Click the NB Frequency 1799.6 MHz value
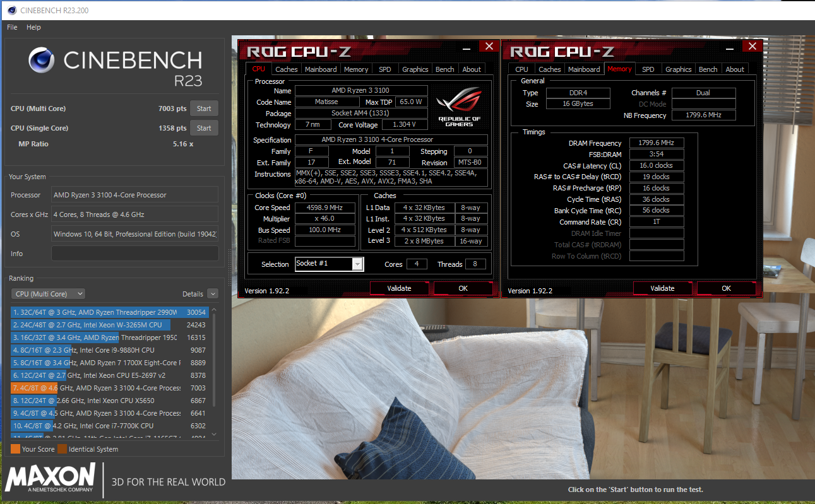Image resolution: width=815 pixels, height=504 pixels. [703, 115]
